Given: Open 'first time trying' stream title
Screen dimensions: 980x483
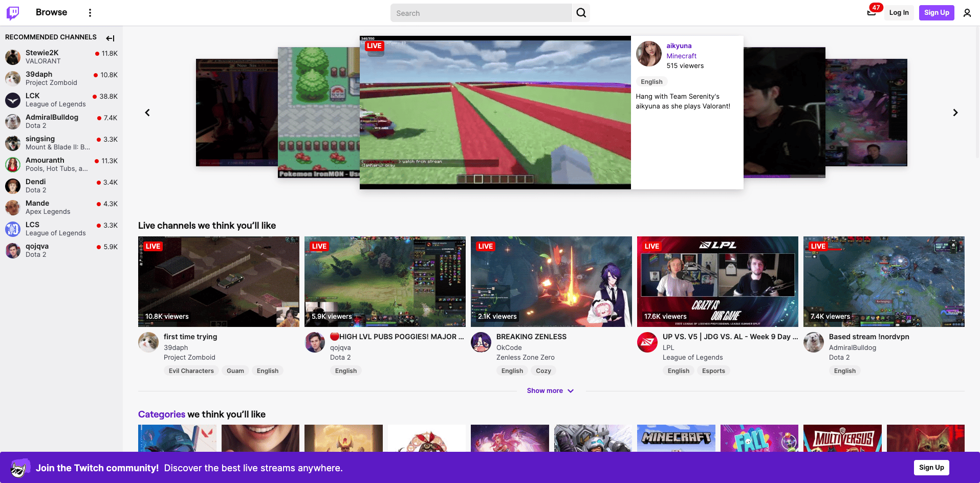Looking at the screenshot, I should [x=190, y=337].
